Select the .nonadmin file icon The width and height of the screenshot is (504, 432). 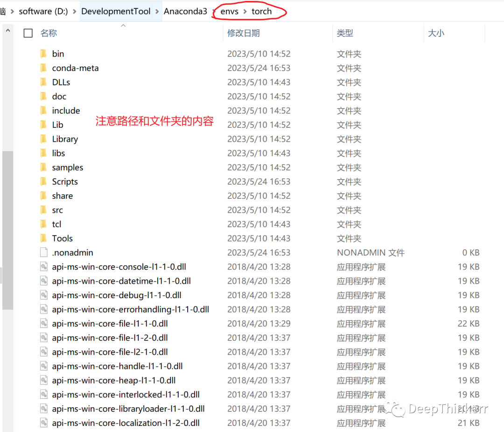(44, 252)
